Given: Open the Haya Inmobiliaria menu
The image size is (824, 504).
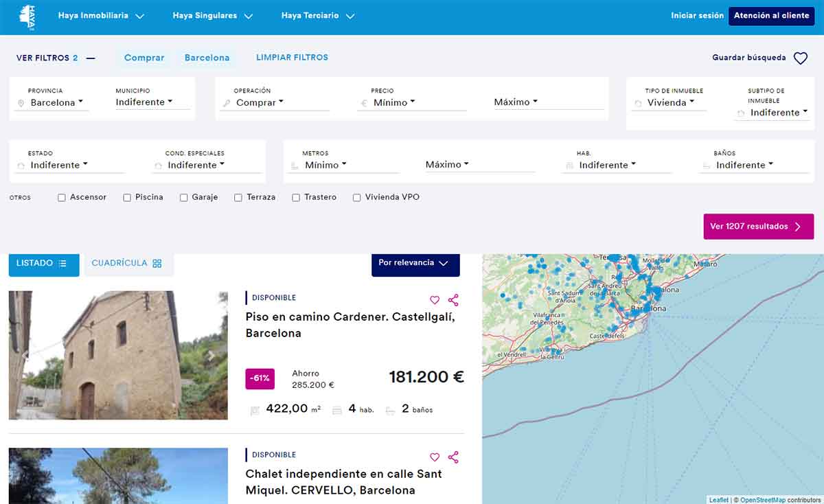Looking at the screenshot, I should (101, 16).
